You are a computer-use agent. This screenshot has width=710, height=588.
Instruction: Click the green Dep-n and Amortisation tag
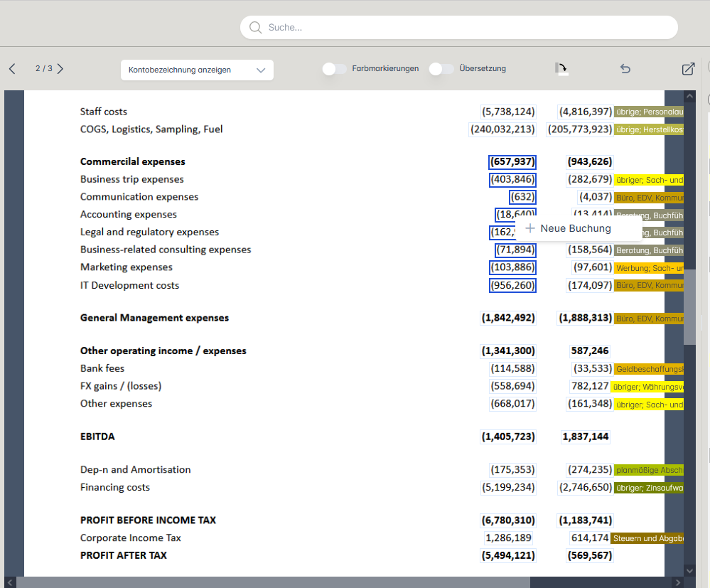648,470
